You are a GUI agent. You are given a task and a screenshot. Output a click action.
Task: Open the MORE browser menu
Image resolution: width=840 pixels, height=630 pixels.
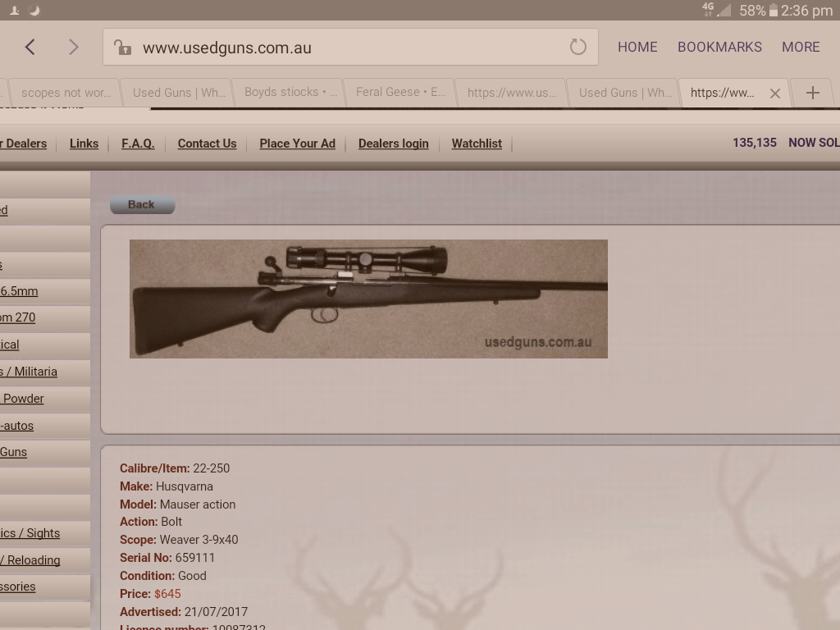pyautogui.click(x=801, y=47)
